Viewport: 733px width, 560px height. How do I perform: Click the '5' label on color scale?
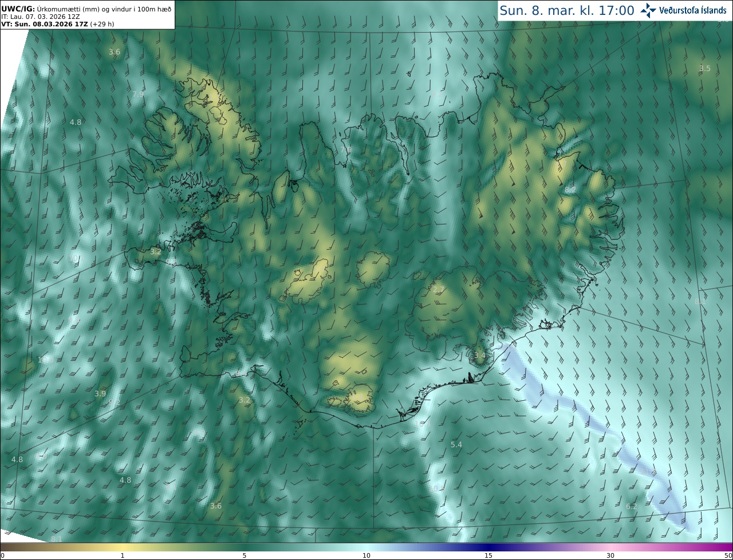[245, 555]
